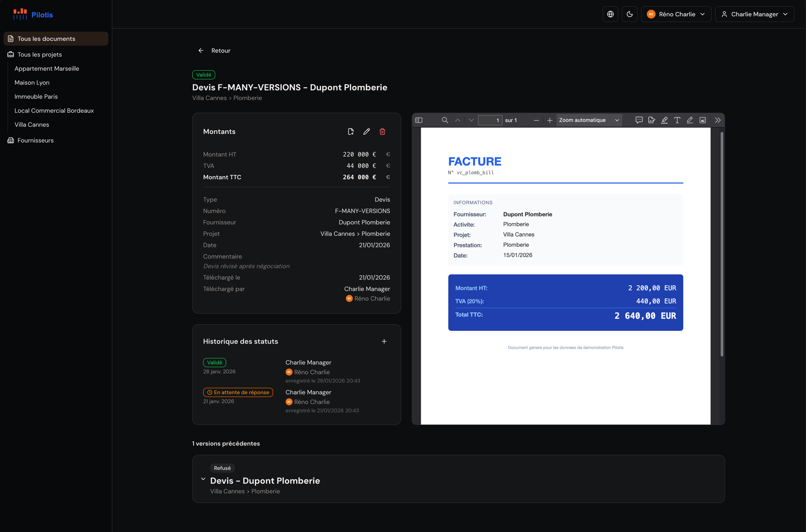
Task: Open the search in the PDF viewer
Action: (444, 120)
